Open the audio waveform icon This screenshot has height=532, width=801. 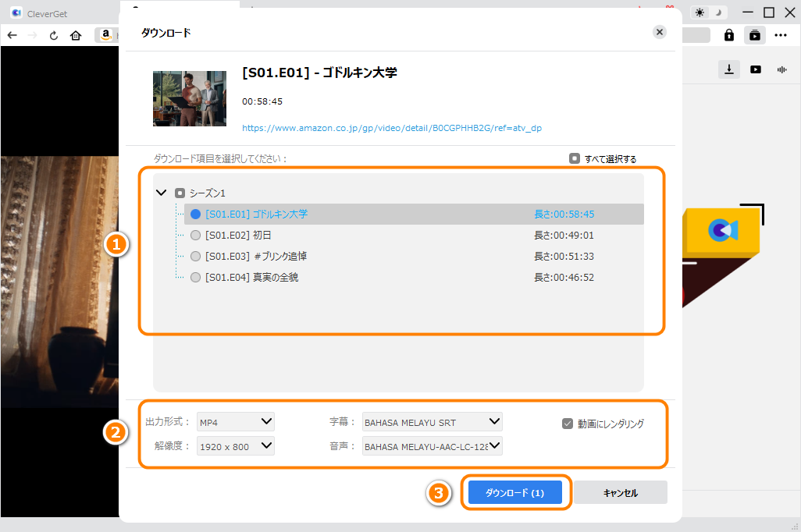click(x=781, y=69)
